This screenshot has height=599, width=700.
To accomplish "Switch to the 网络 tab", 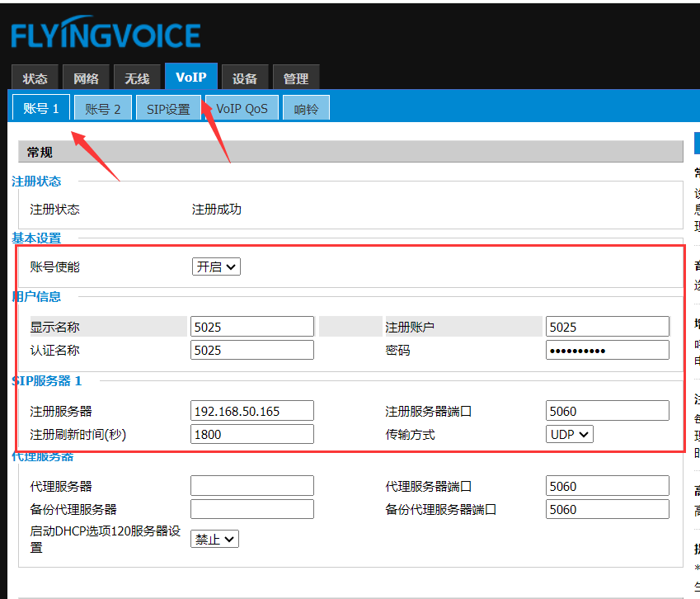I will point(86,79).
